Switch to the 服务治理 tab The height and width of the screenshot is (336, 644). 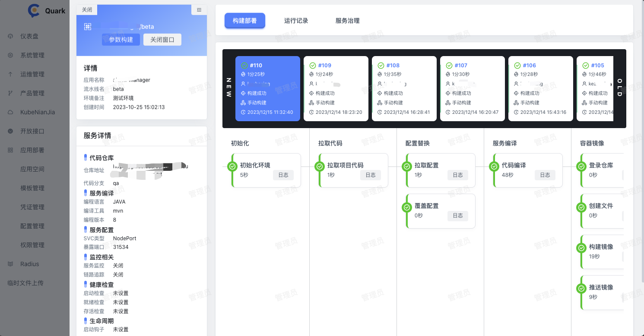(348, 21)
